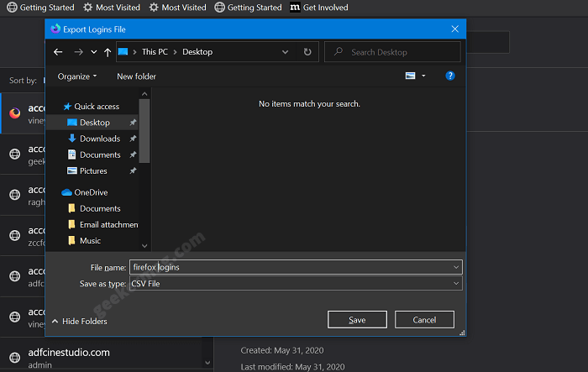Select Quick access in the navigation pane

(x=91, y=107)
